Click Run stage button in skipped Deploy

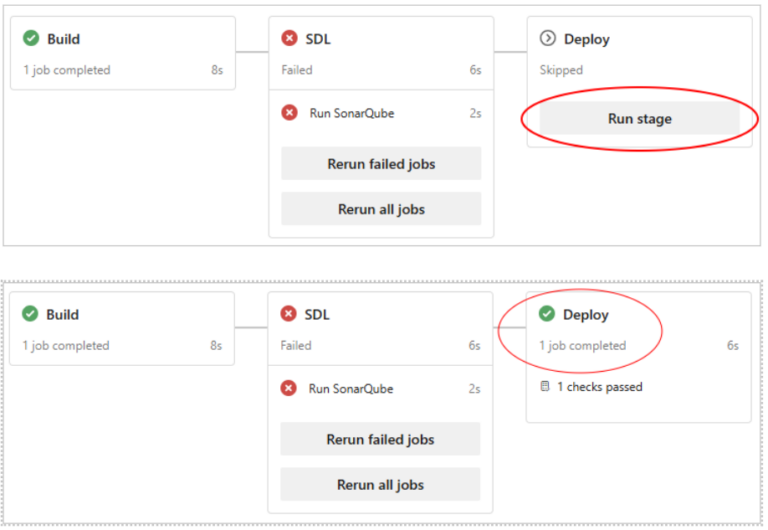tap(640, 119)
